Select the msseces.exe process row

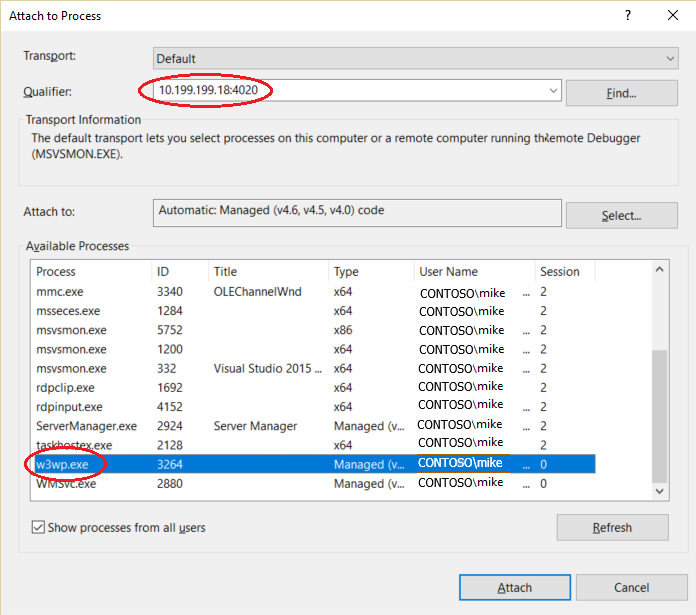(313, 311)
